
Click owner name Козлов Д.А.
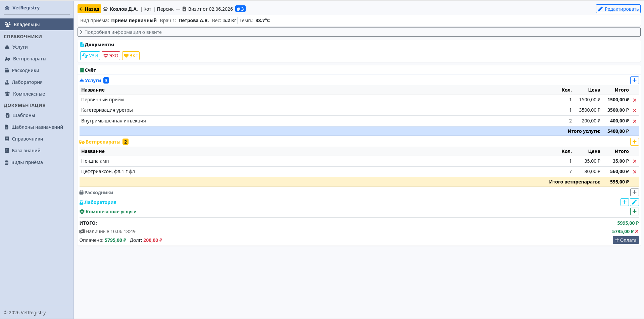[x=124, y=9]
